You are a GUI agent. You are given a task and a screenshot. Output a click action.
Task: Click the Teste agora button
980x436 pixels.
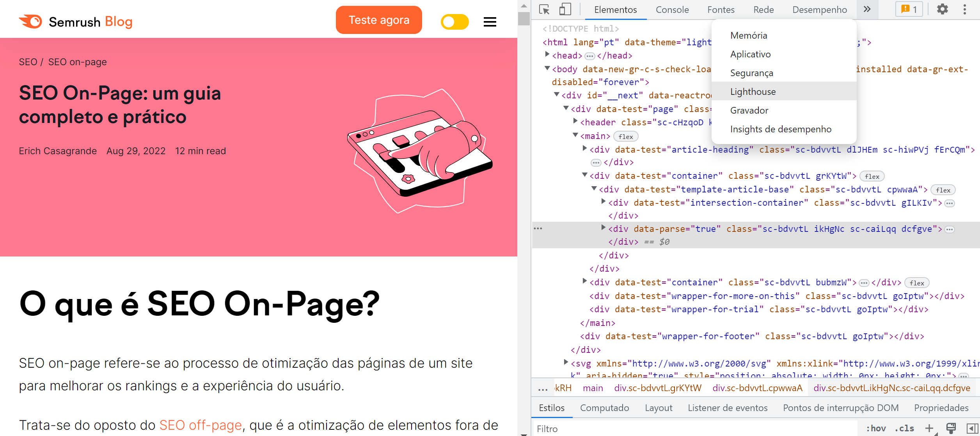[x=378, y=20]
